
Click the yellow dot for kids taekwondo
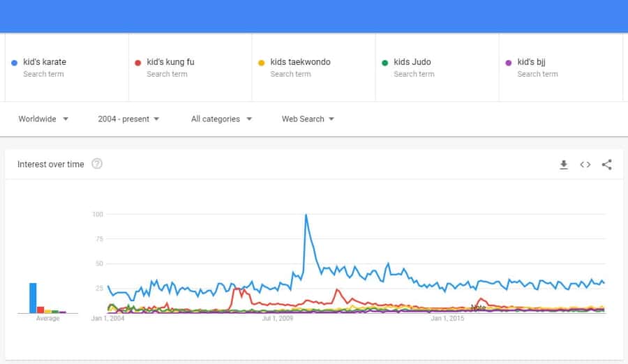262,63
